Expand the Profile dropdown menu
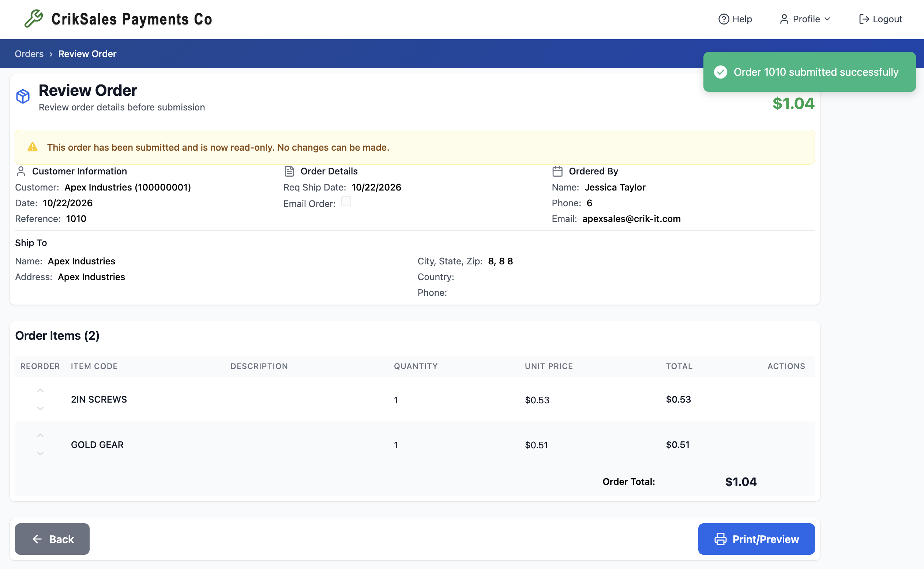 pyautogui.click(x=805, y=19)
